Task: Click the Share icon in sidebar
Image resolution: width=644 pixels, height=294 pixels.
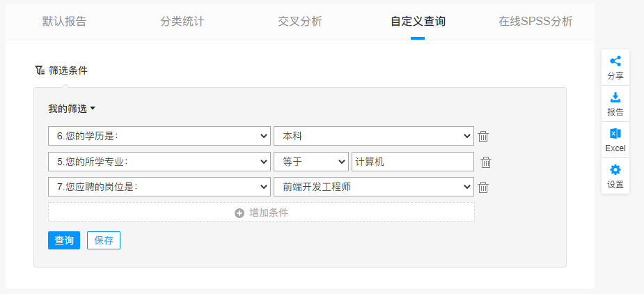Action: tap(615, 61)
